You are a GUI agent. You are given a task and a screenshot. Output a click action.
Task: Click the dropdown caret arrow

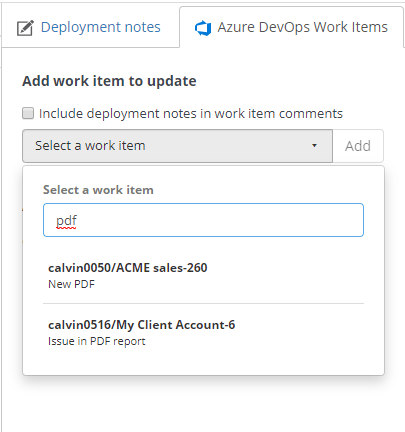pos(314,146)
